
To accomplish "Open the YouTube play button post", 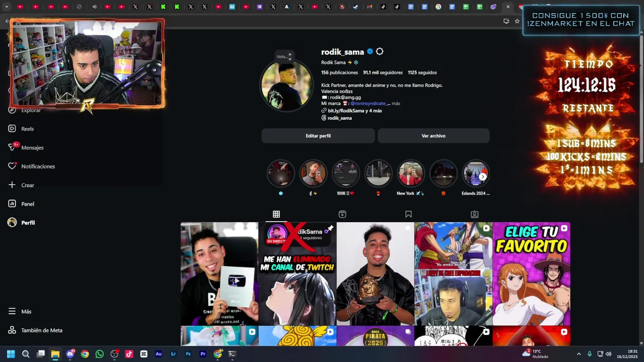I will click(x=219, y=274).
